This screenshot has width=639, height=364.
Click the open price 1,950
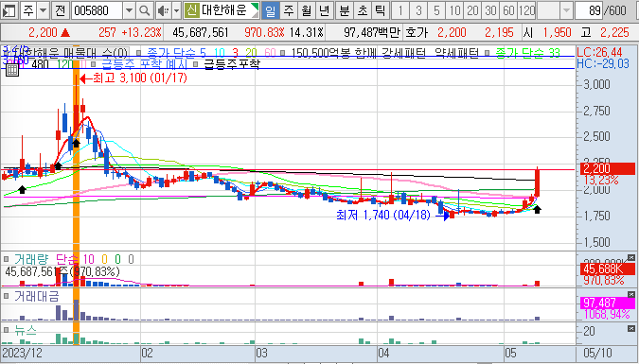tap(557, 32)
